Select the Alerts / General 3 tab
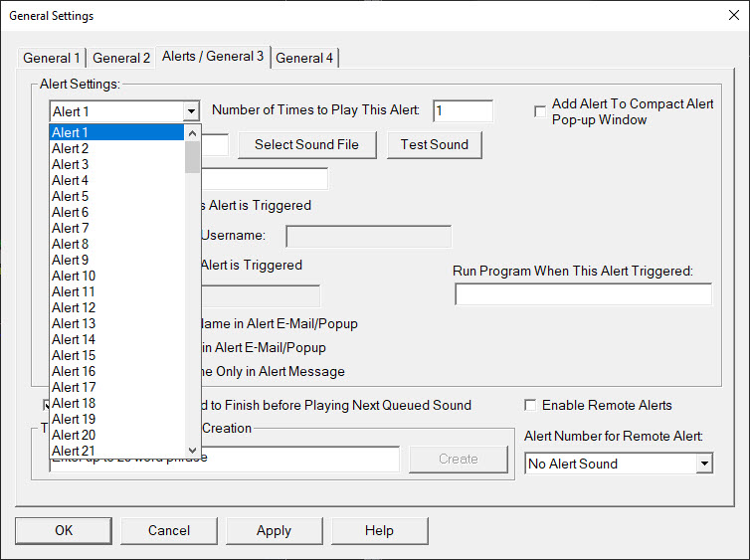Image resolution: width=750 pixels, height=560 pixels. point(213,57)
